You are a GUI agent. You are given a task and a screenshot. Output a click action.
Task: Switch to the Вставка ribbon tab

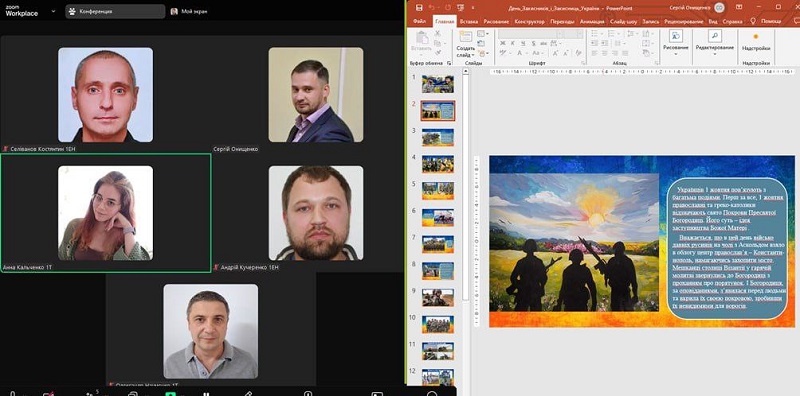click(468, 21)
